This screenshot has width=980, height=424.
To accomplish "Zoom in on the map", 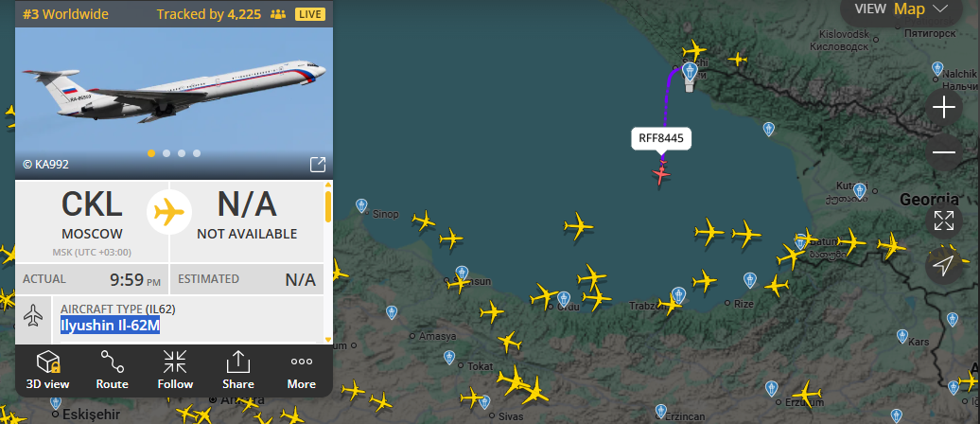I will [944, 108].
